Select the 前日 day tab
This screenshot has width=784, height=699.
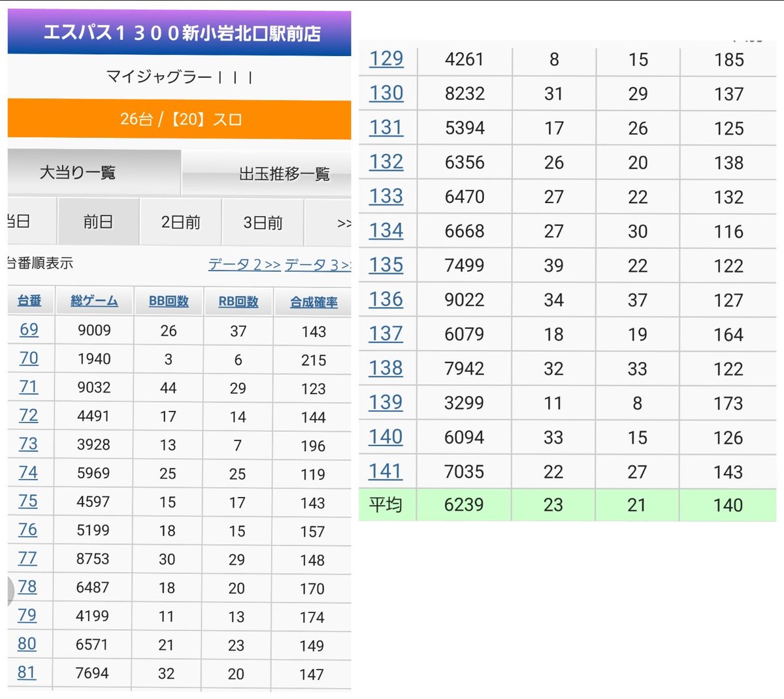98,222
